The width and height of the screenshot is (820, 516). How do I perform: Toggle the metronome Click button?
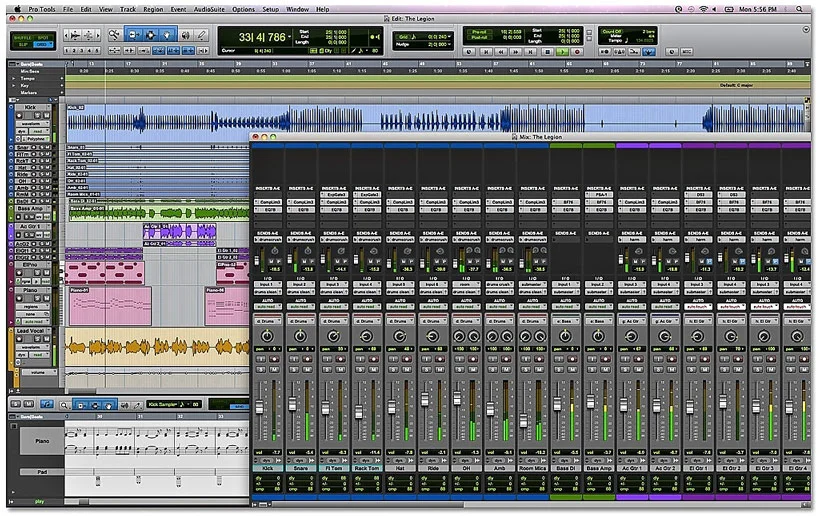(x=619, y=52)
